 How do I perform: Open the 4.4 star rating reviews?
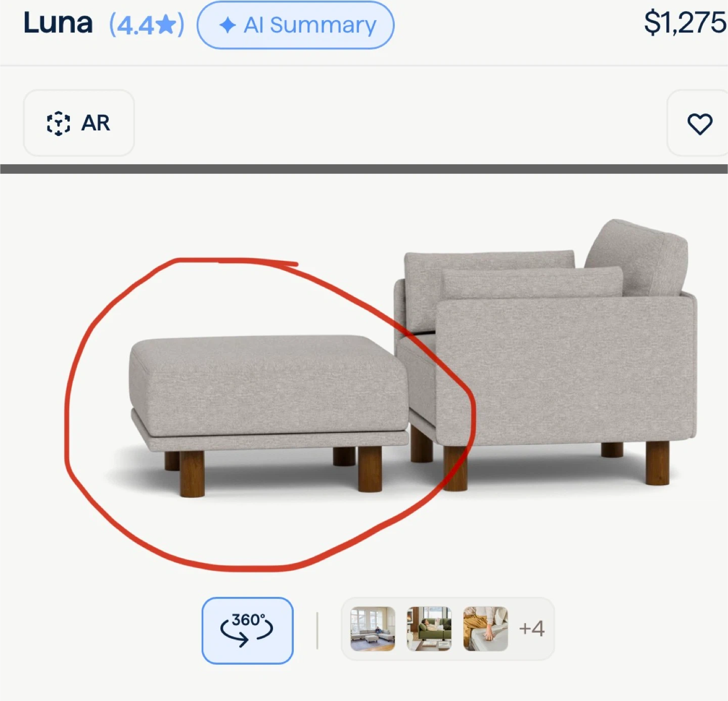click(x=147, y=25)
